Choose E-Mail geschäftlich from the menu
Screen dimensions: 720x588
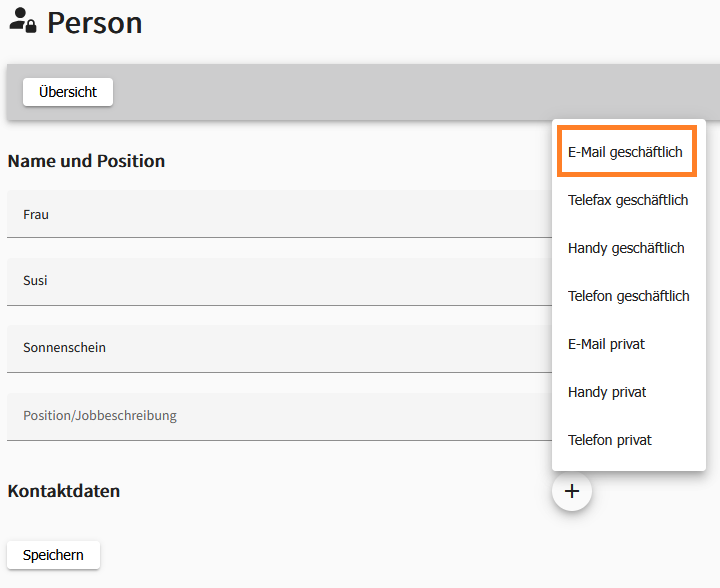point(625,152)
